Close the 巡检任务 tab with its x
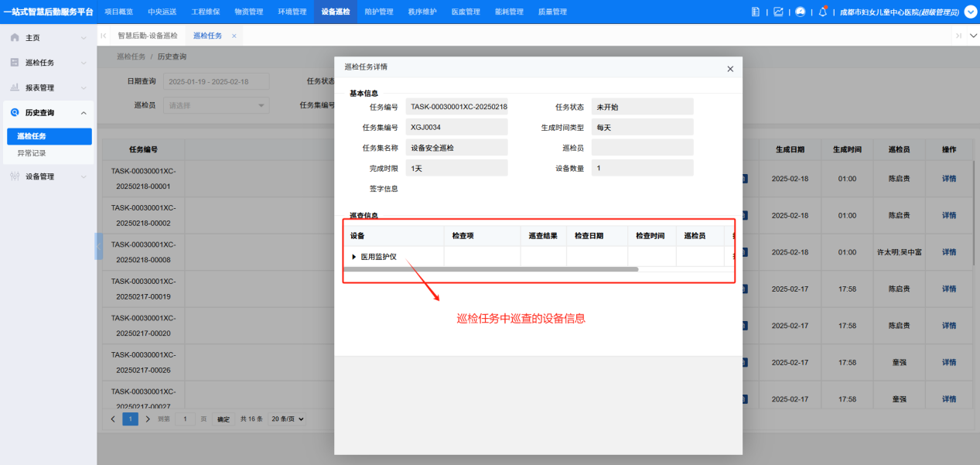 [x=234, y=36]
